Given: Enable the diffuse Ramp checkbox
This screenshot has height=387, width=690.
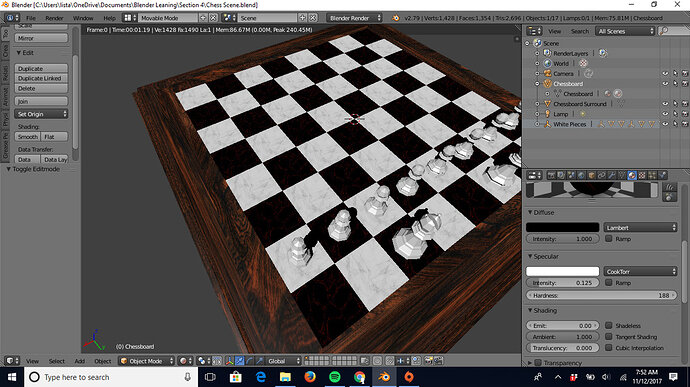Looking at the screenshot, I should pos(609,238).
